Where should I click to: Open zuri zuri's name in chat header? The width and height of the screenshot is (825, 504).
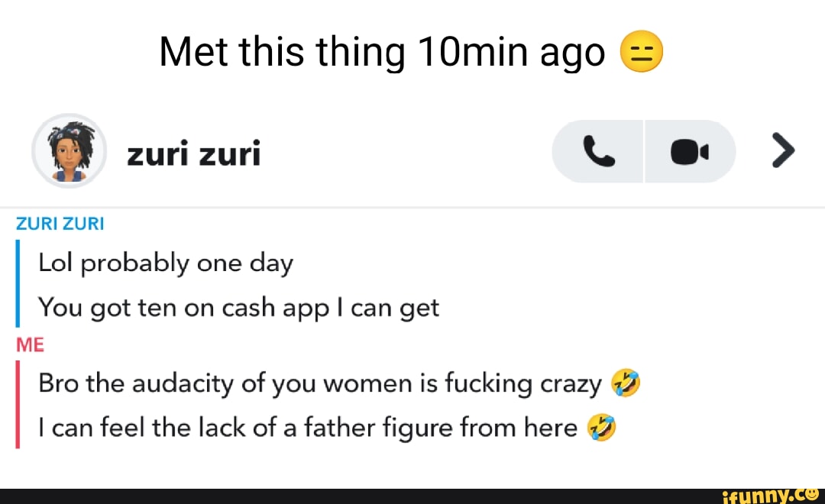194,152
